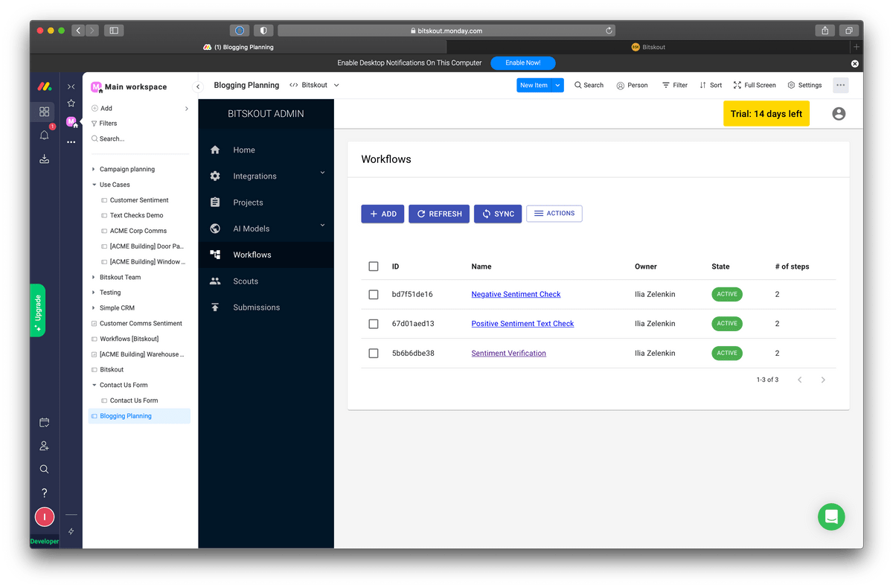
Task: Collapse the Use Cases folder
Action: tap(94, 185)
